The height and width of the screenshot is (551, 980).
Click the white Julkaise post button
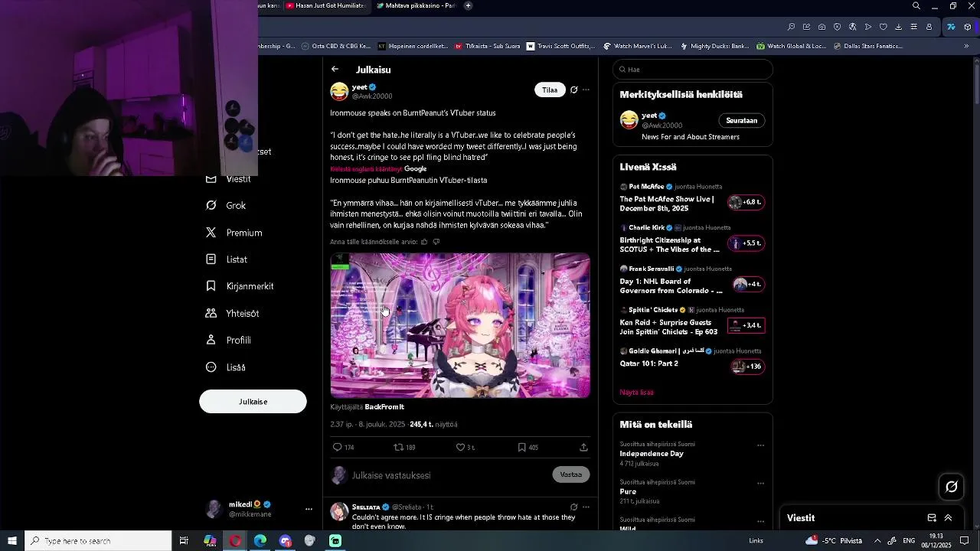(253, 402)
